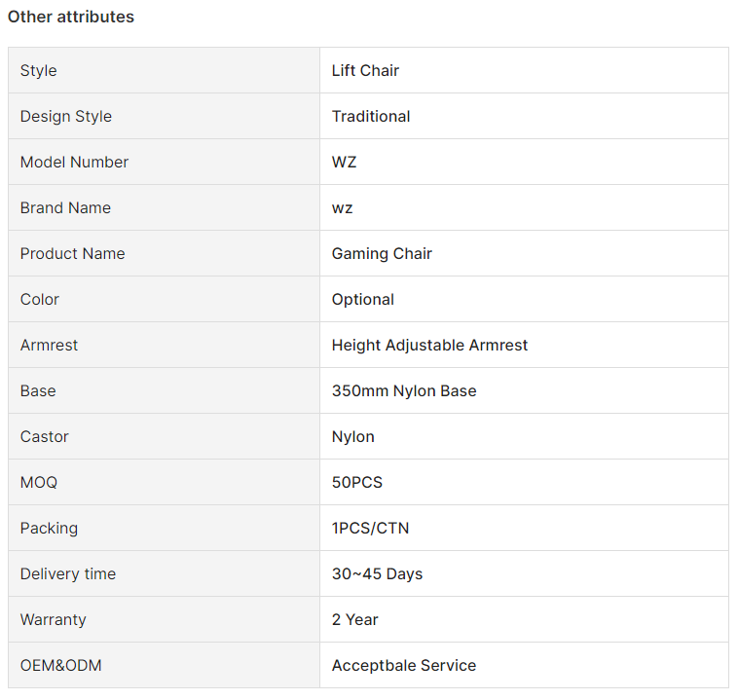This screenshot has width=738, height=700.
Task: Click the 'Gaming Chair' product name value
Action: pyautogui.click(x=382, y=254)
